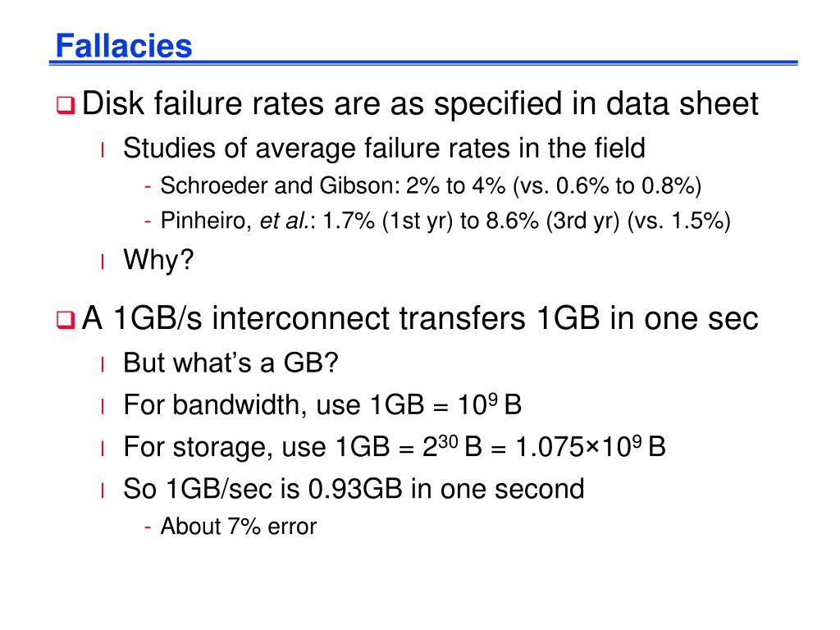Click the red bullet marker beside For storage

tap(102, 449)
